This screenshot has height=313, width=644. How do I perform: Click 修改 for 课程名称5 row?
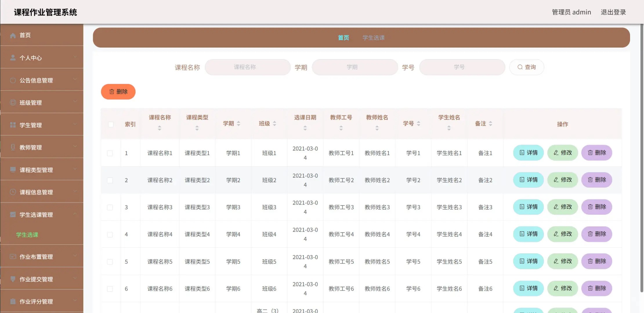tap(562, 261)
